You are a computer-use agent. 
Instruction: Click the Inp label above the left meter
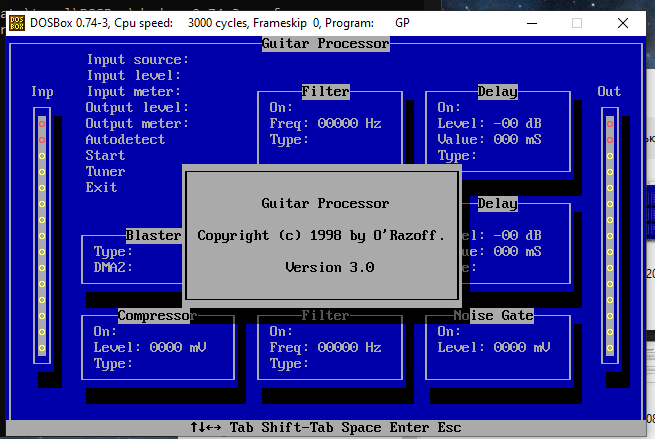[42, 92]
